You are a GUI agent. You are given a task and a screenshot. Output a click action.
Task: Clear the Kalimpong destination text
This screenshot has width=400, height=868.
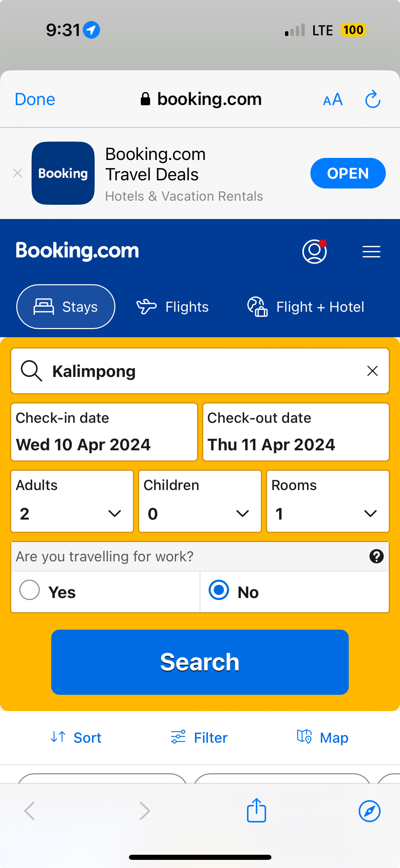(x=372, y=371)
